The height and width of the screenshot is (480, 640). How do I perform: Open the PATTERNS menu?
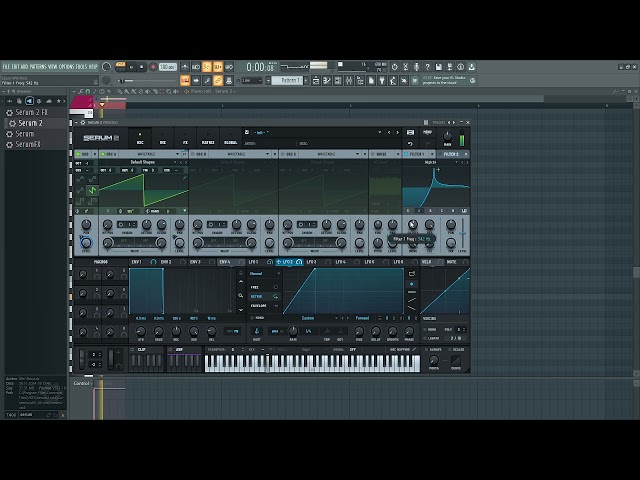pyautogui.click(x=38, y=67)
